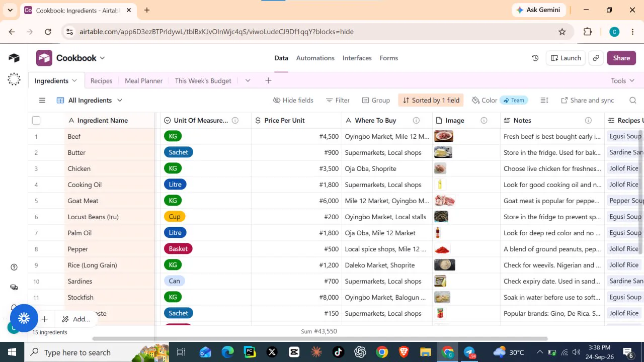Select the Goat Meat ingredient cell

click(110, 201)
